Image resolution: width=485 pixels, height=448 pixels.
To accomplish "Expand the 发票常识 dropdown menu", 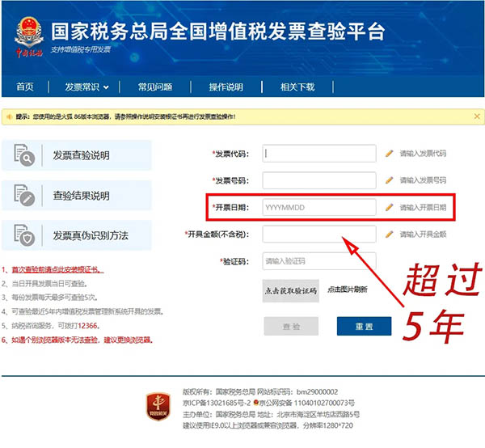I will (x=87, y=87).
